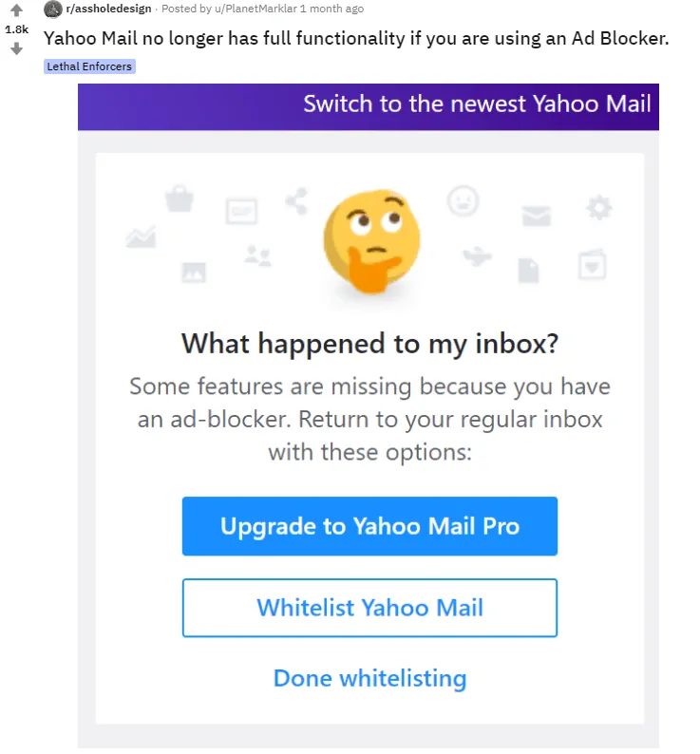Click the faded chart trend icon
700x754 pixels.
(141, 236)
